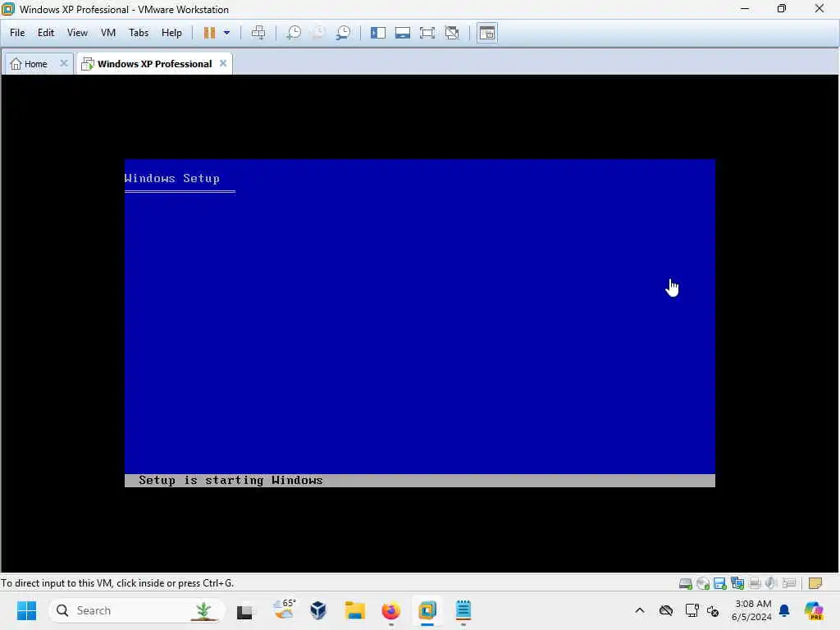The height and width of the screenshot is (630, 840).
Task: Send Ctrl+Alt+Del to the VM
Action: 258,33
